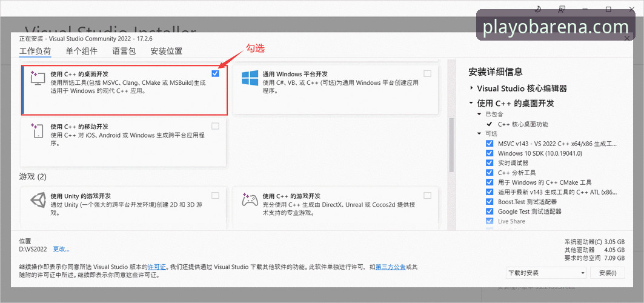Uncheck Boost.Test 测试适配器 option
644x303 pixels.
pyautogui.click(x=490, y=202)
